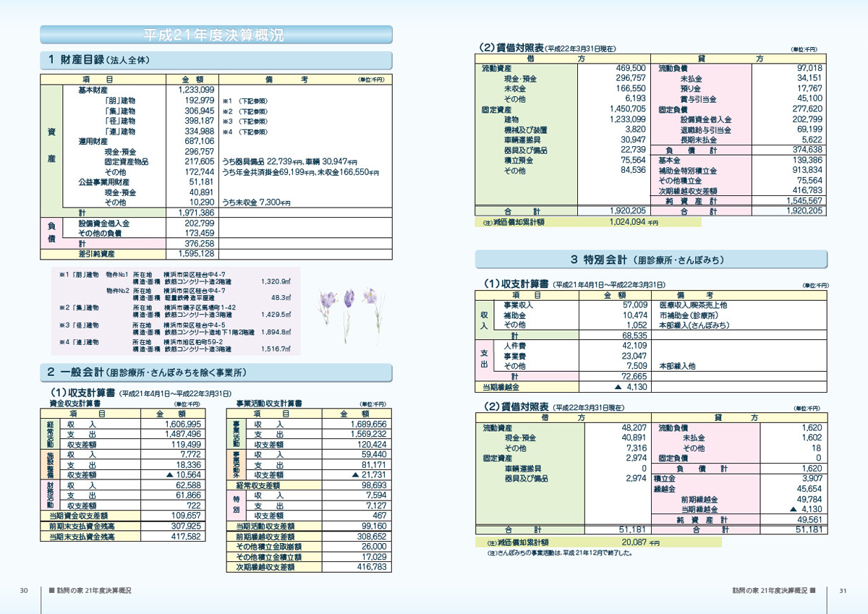This screenshot has height=614, width=868.
Task: Click the floor area 1,894.8㎡
Action: click(275, 333)
